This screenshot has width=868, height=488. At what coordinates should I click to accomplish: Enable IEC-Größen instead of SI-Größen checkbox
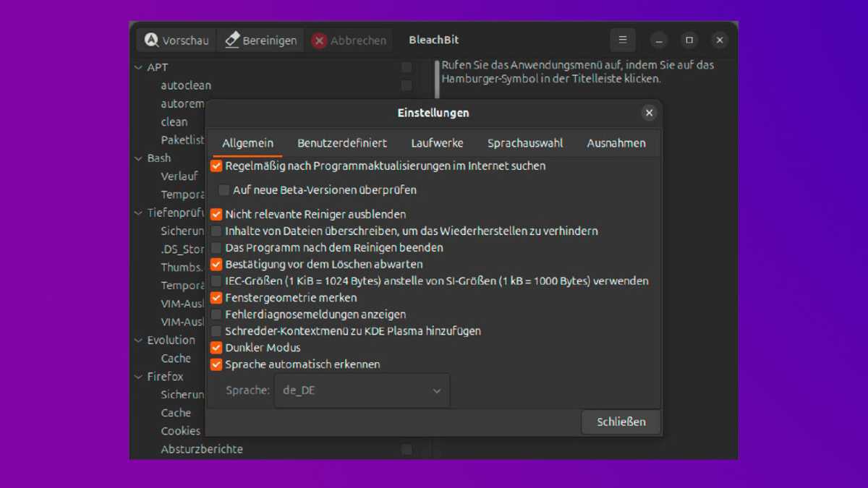[x=216, y=281]
